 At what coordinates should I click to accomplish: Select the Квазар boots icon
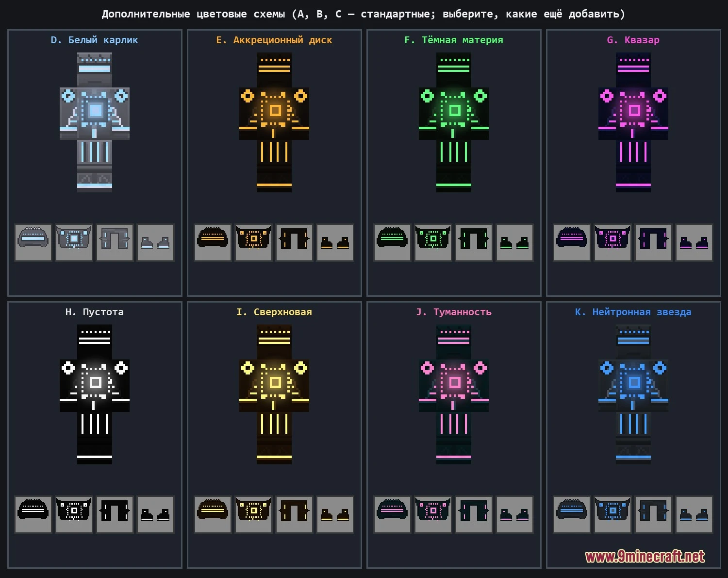(694, 242)
